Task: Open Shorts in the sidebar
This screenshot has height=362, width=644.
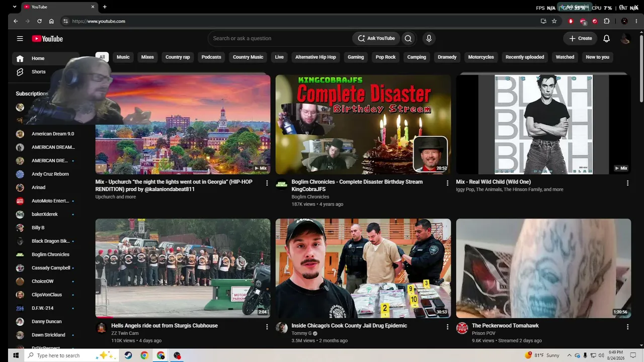Action: [x=46, y=72]
